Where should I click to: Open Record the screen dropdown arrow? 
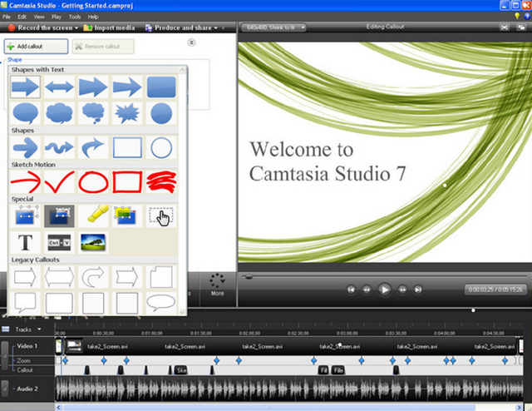click(x=76, y=27)
